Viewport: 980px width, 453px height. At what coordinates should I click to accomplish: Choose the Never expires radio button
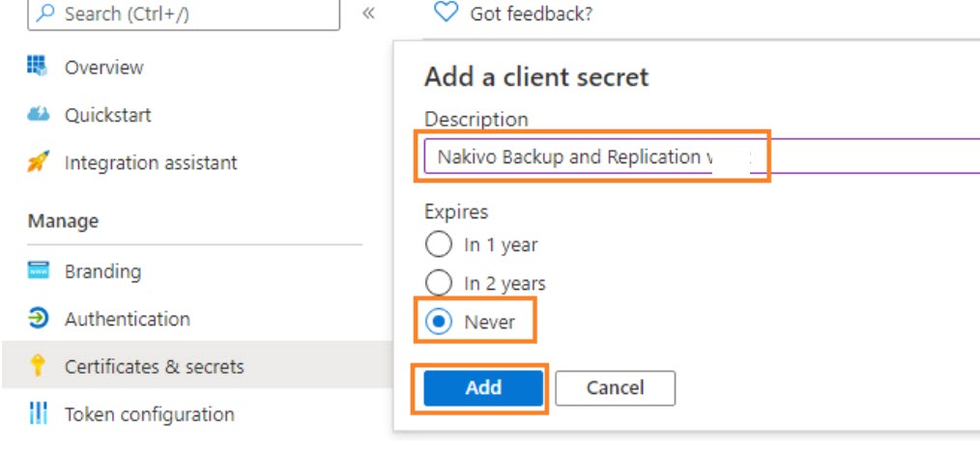coord(439,323)
